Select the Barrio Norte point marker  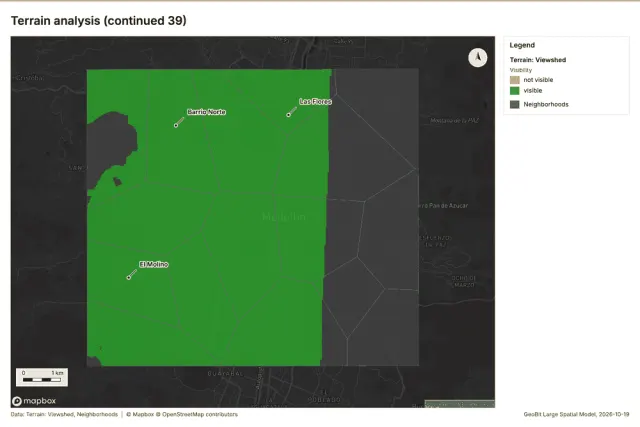coord(176,125)
